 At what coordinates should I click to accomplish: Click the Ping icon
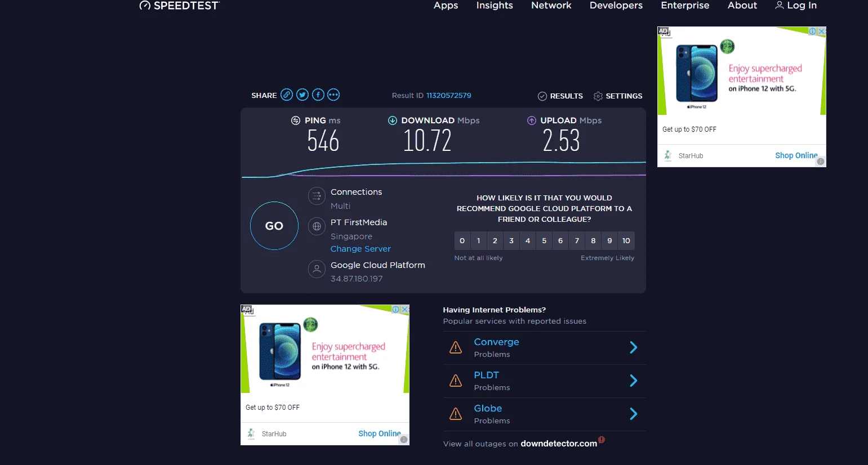point(296,120)
